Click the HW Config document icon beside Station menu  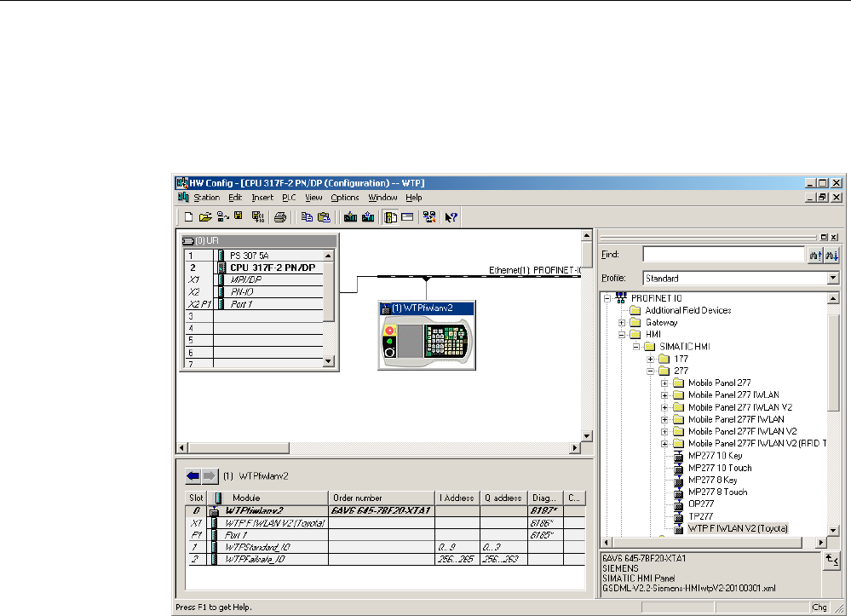click(183, 197)
